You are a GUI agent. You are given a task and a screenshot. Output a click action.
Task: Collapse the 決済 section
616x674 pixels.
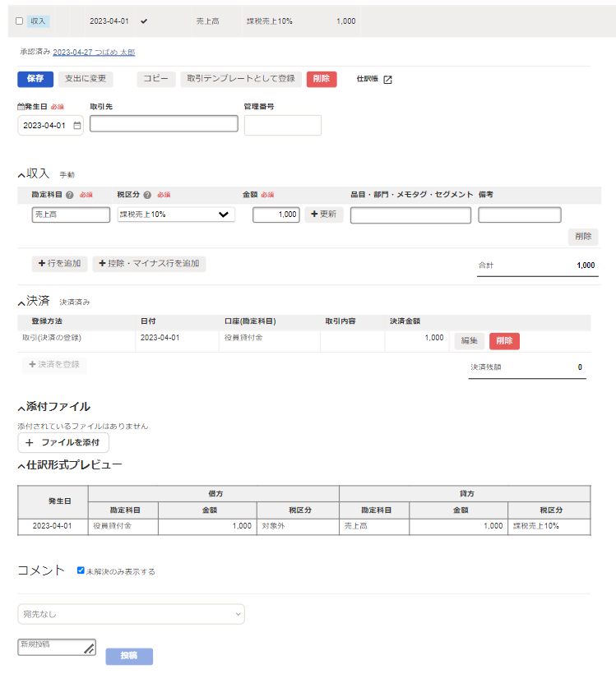tap(21, 302)
